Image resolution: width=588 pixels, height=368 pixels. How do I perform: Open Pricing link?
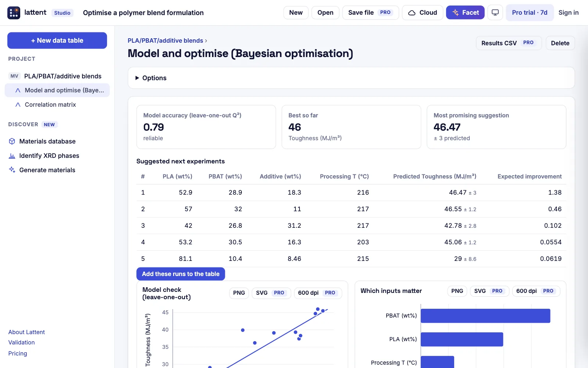[18, 353]
